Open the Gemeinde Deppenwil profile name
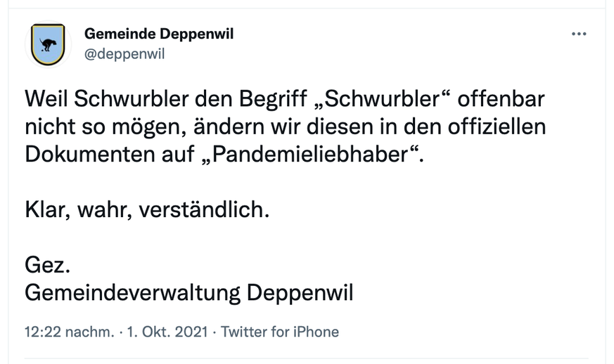Image resolution: width=614 pixels, height=364 pixels. (158, 34)
